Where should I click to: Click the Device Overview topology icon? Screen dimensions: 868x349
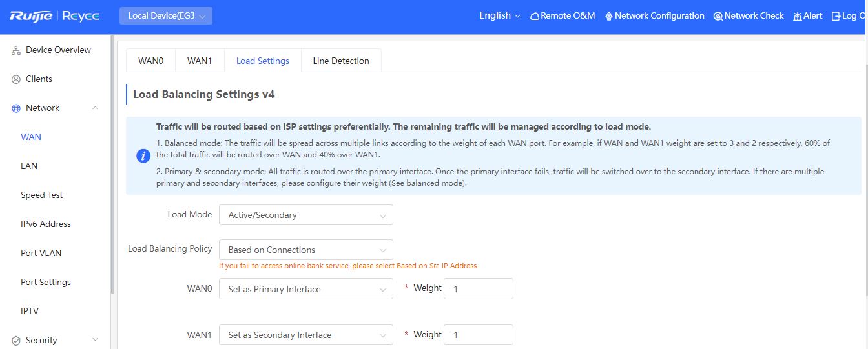16,50
